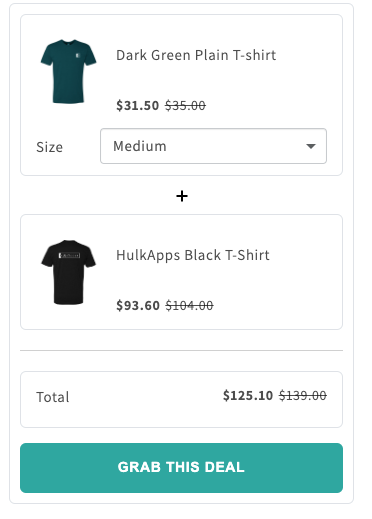Open the HulkApps Black T-Shirt title
This screenshot has width=372, height=519.
click(193, 255)
